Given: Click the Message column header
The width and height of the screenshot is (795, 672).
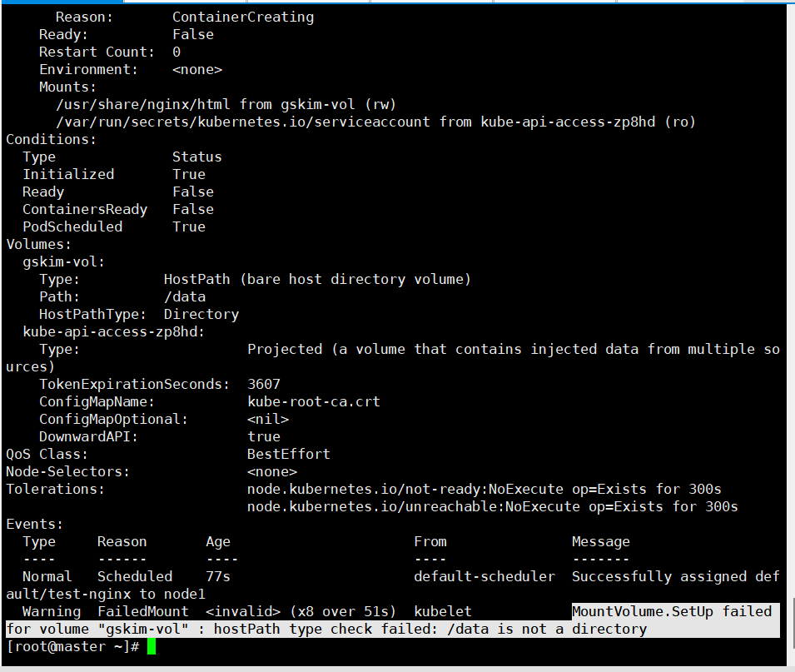Looking at the screenshot, I should (601, 542).
